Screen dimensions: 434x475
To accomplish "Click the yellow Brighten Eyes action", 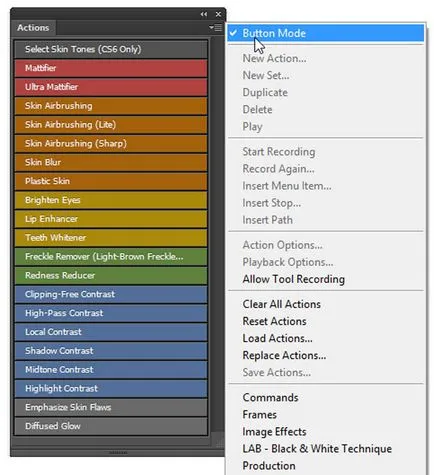I will tap(111, 200).
